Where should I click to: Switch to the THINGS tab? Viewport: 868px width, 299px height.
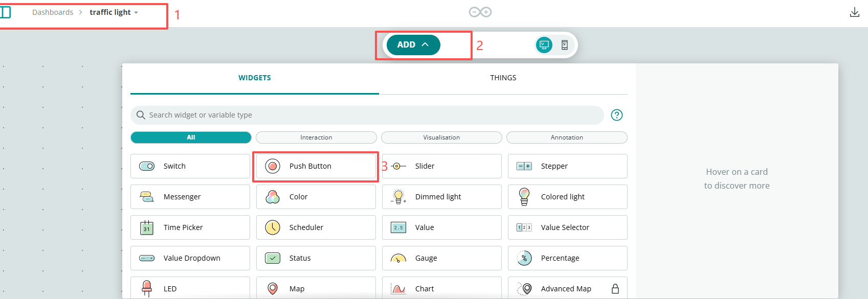(503, 78)
